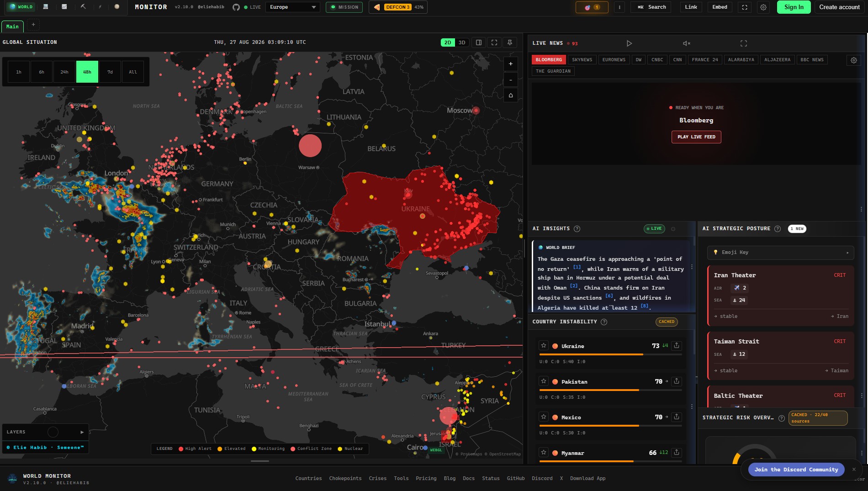Select the 7d time range
This screenshot has width=868, height=491.
[110, 72]
